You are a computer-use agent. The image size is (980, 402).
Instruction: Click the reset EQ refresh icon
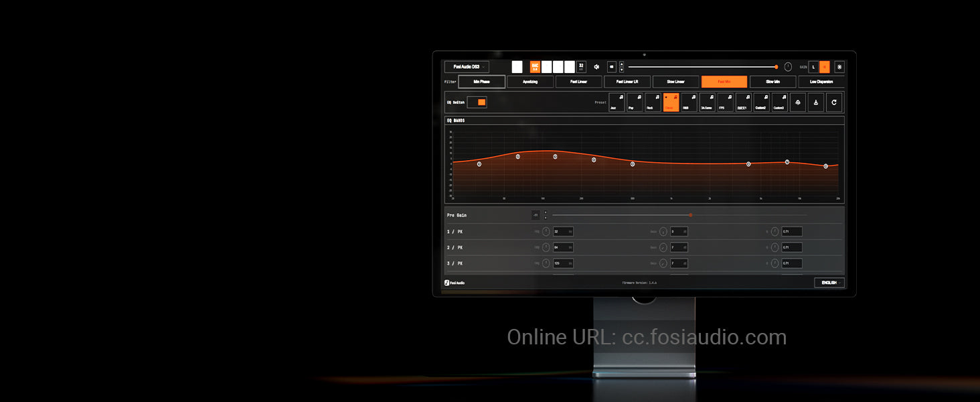834,103
